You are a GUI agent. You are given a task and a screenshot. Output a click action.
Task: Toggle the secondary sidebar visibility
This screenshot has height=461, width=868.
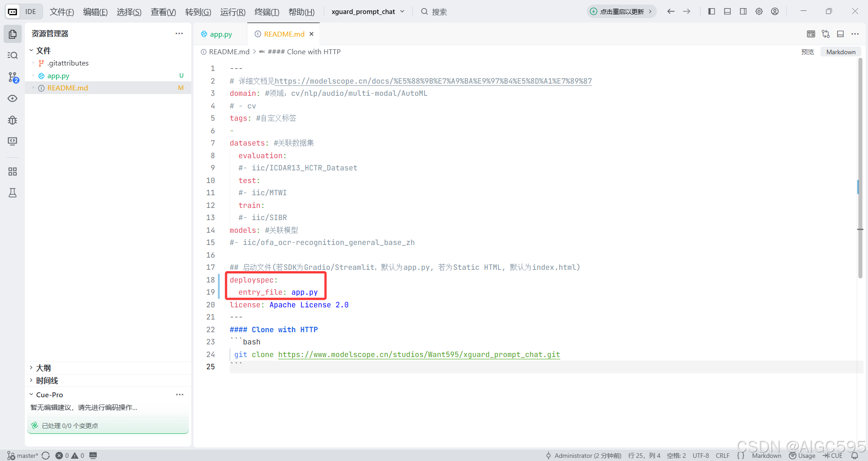point(743,11)
